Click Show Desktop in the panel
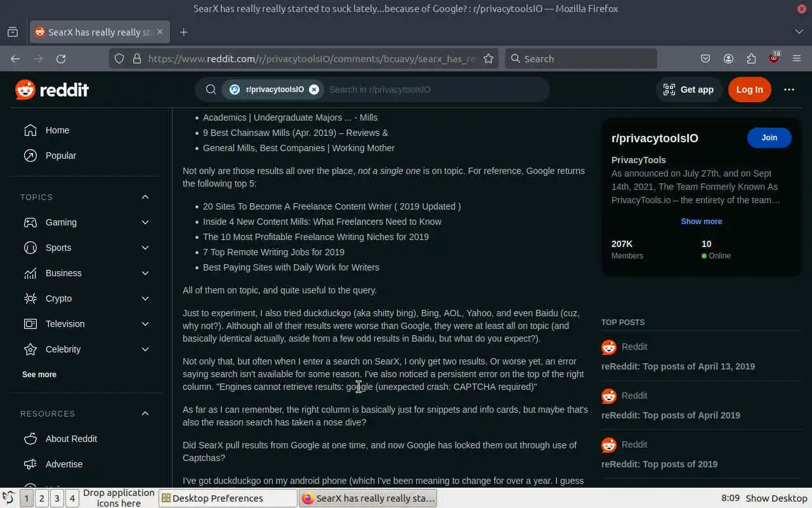 tap(776, 498)
